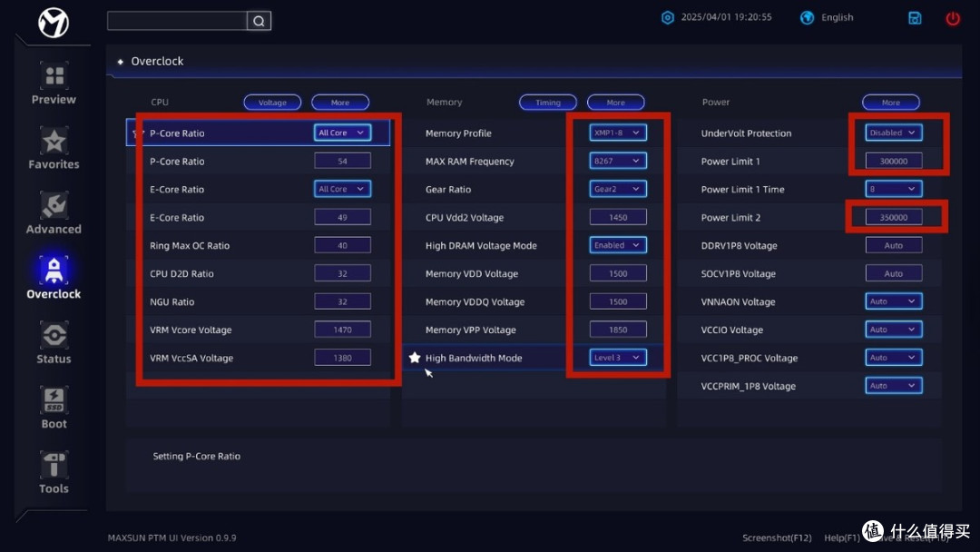
Task: Click MAXSUN PTM UI Version text
Action: click(x=171, y=537)
